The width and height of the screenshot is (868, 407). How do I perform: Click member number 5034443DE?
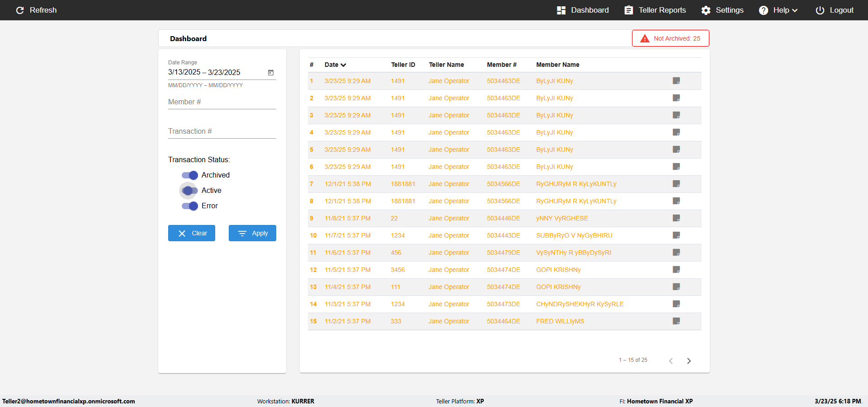(503, 235)
